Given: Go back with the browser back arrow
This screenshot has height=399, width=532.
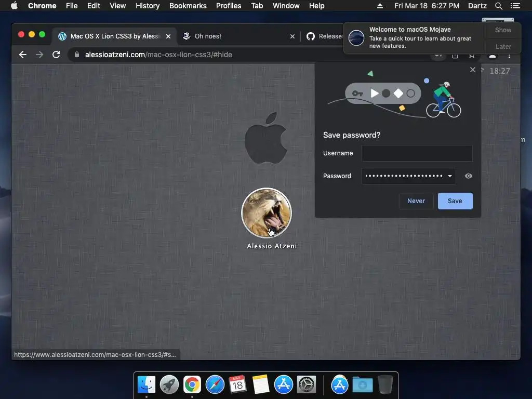Looking at the screenshot, I should coord(23,55).
